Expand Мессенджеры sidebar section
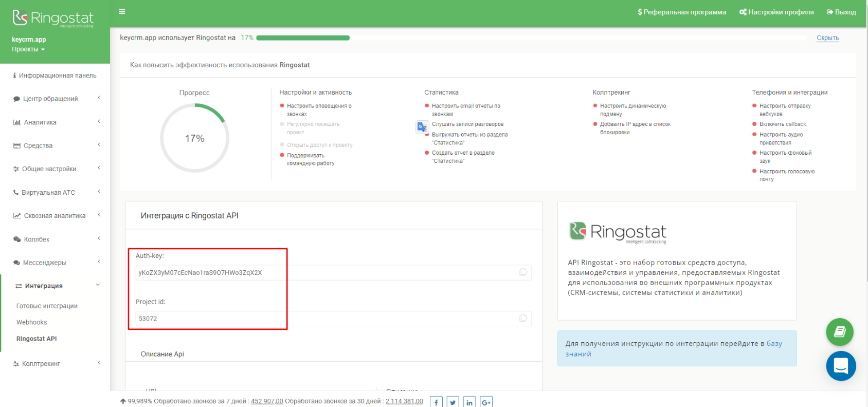 [x=55, y=263]
